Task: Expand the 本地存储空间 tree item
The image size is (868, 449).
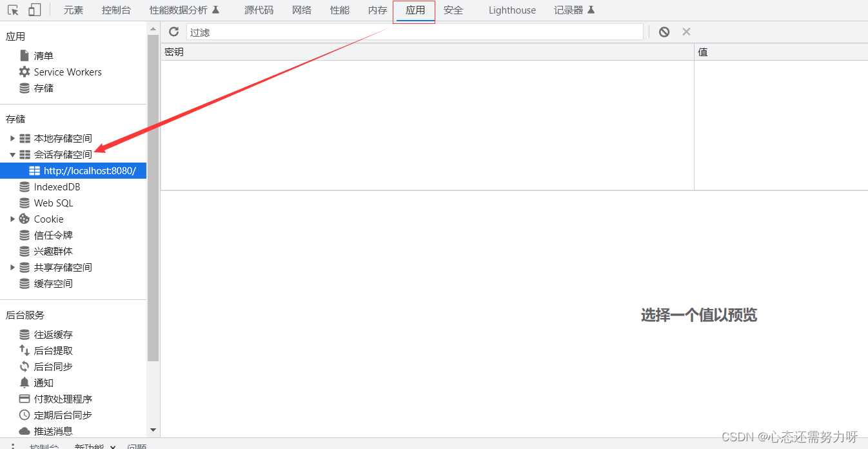Action: click(x=12, y=138)
